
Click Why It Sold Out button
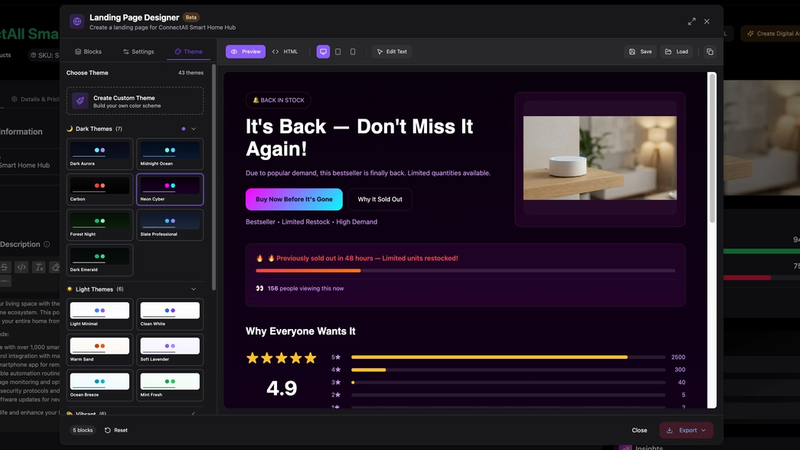pos(380,199)
